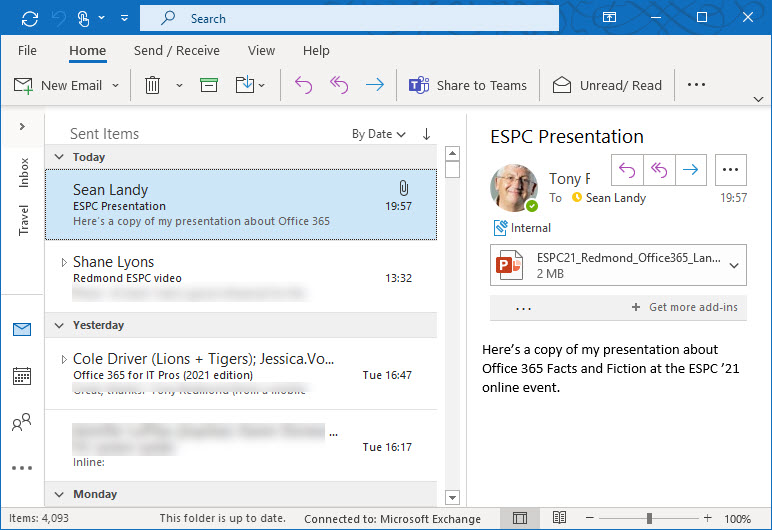Open the Calendar from navigation bar
Viewport: 772px width, 530px height.
point(22,376)
